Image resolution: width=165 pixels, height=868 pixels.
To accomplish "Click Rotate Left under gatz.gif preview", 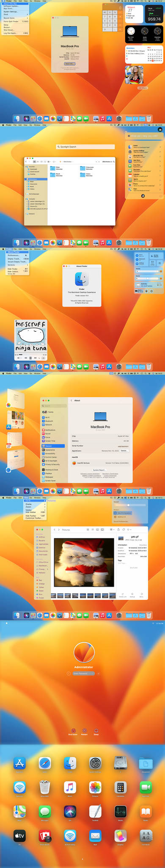I will coord(123,595).
